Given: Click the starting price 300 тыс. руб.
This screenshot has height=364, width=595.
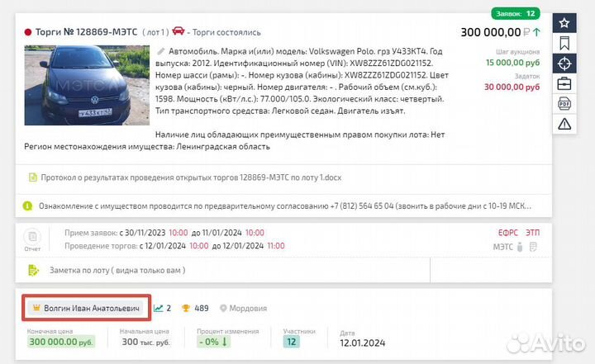Looking at the screenshot, I should pyautogui.click(x=146, y=342).
